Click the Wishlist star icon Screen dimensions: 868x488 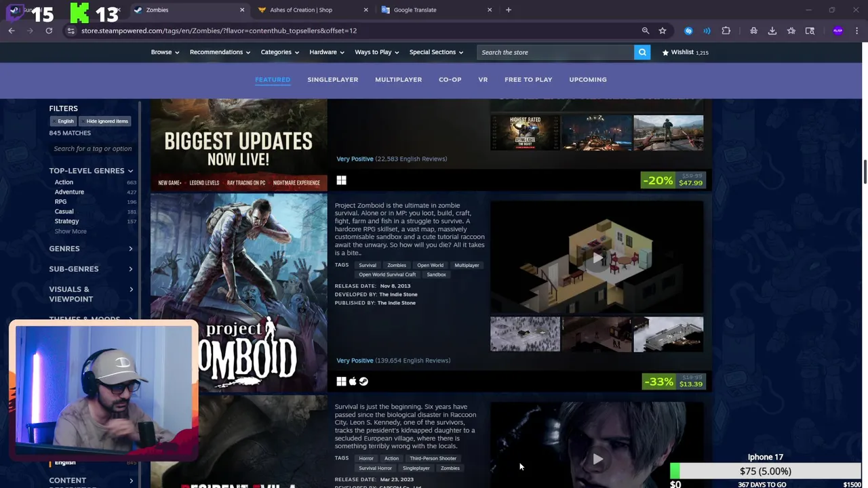coord(665,52)
